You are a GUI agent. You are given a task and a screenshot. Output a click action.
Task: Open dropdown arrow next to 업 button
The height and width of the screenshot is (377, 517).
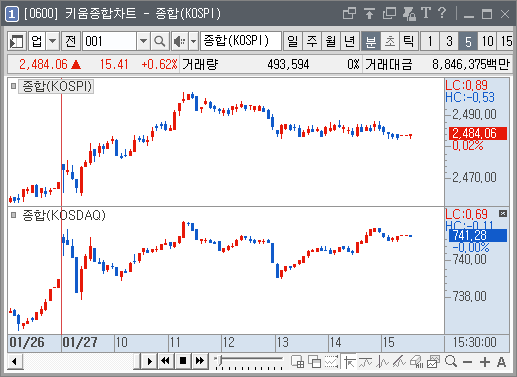(x=52, y=42)
